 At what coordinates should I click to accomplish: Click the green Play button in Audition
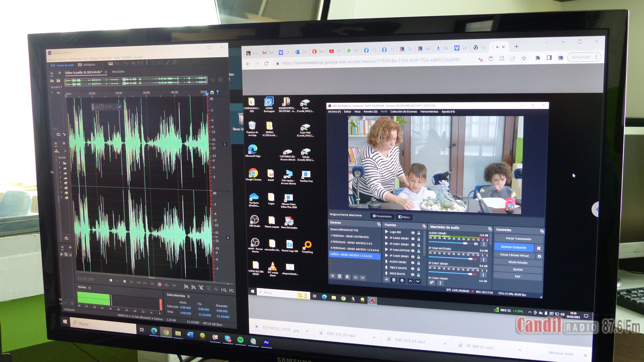click(117, 281)
